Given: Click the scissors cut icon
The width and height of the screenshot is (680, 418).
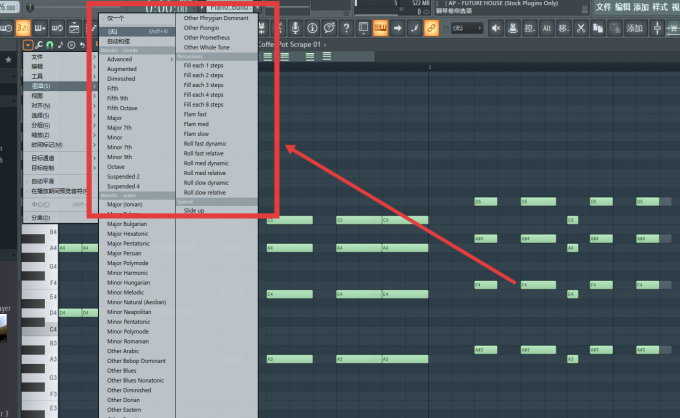Looking at the screenshot, I should point(581,28).
